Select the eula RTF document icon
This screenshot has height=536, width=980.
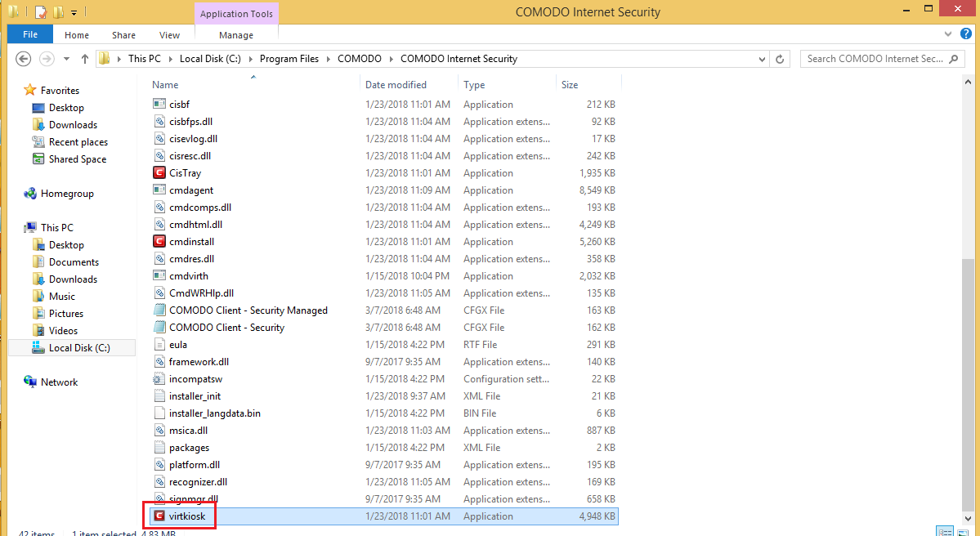[x=159, y=344]
